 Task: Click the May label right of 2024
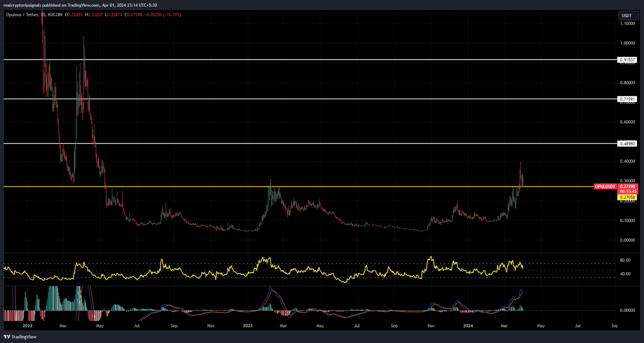click(x=541, y=325)
